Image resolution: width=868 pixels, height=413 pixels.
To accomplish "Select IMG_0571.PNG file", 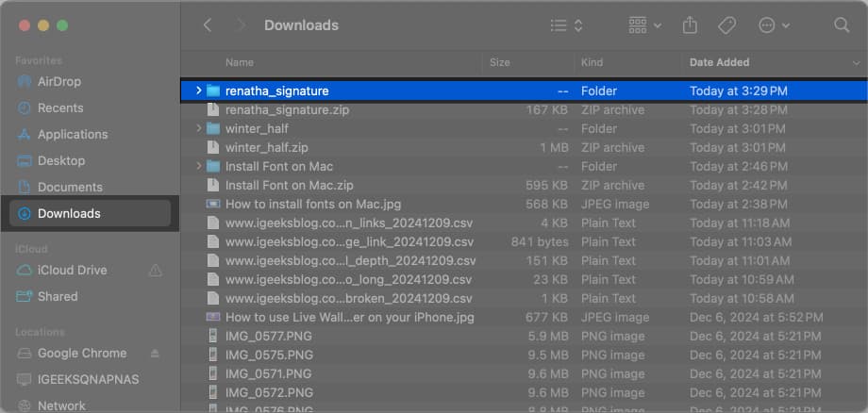I will (269, 373).
